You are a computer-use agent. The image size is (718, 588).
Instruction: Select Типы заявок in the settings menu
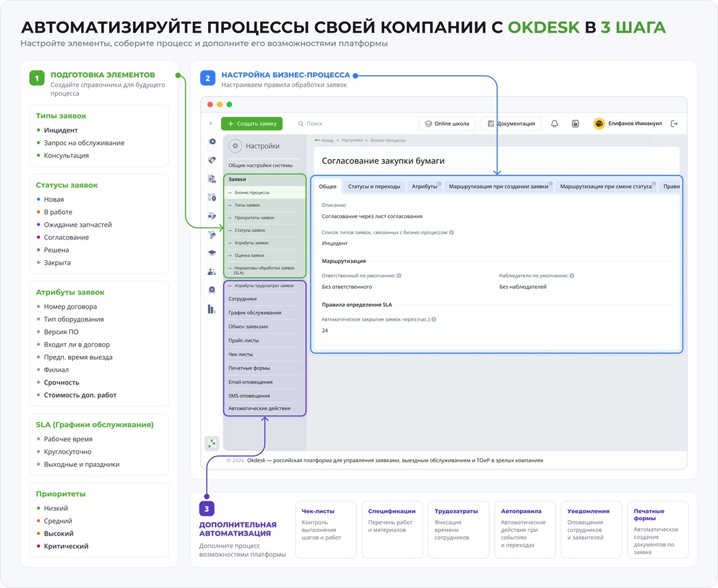click(265, 206)
